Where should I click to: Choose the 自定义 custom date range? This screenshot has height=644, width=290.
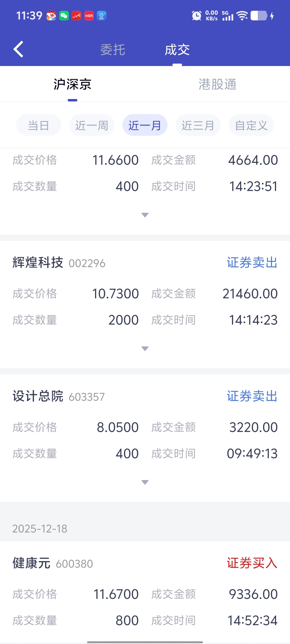(x=251, y=125)
